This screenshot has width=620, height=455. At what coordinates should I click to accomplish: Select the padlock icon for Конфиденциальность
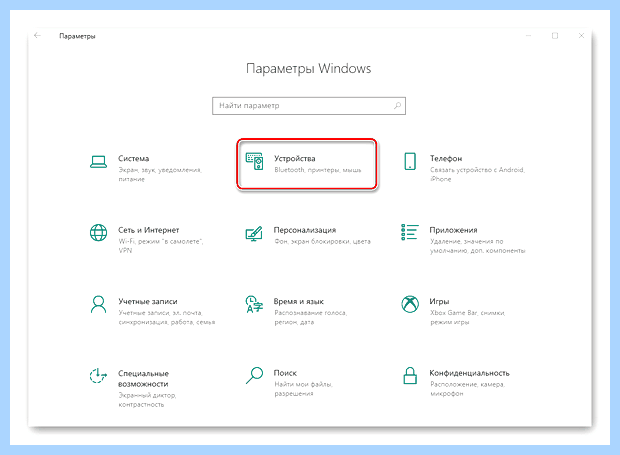(x=410, y=376)
